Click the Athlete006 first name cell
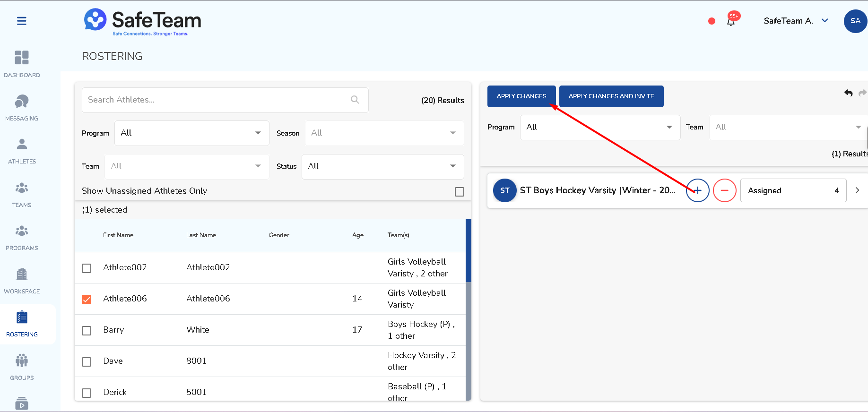This screenshot has width=868, height=412. click(125, 299)
